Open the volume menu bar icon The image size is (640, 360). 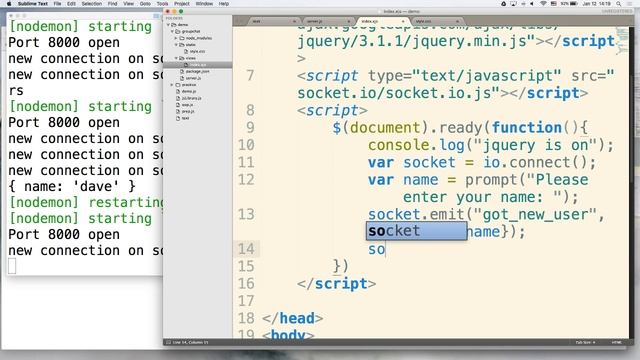click(x=532, y=4)
